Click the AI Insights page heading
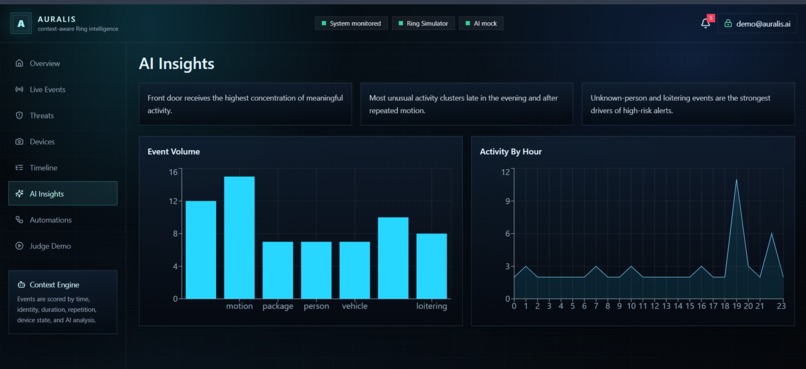This screenshot has width=806, height=369. pos(176,64)
